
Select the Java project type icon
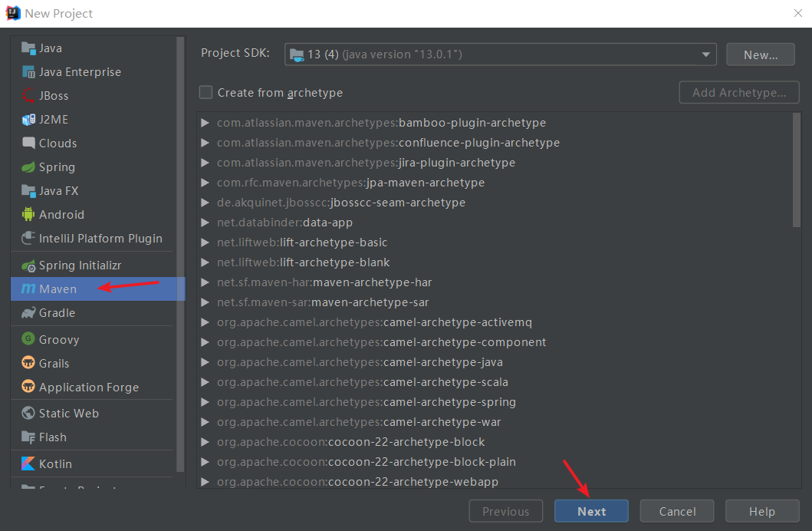click(28, 48)
